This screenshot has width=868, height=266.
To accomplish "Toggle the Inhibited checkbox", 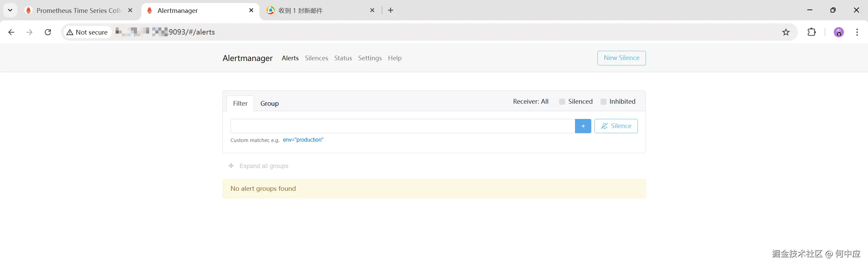I will click(x=604, y=101).
